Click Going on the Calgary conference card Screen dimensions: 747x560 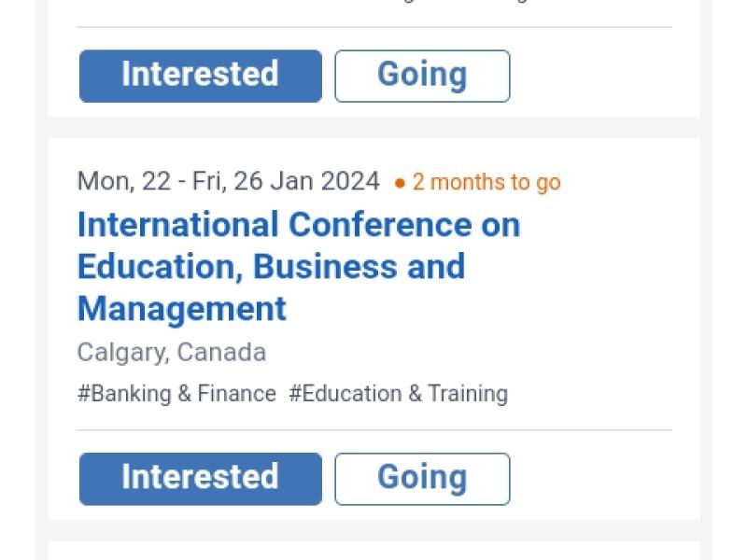pos(422,479)
